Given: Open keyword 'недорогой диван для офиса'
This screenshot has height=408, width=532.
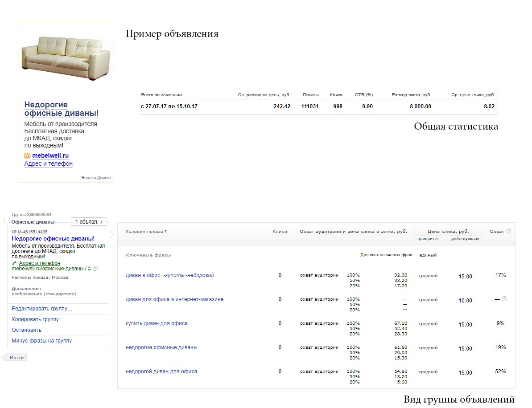Looking at the screenshot, I should (x=161, y=371).
